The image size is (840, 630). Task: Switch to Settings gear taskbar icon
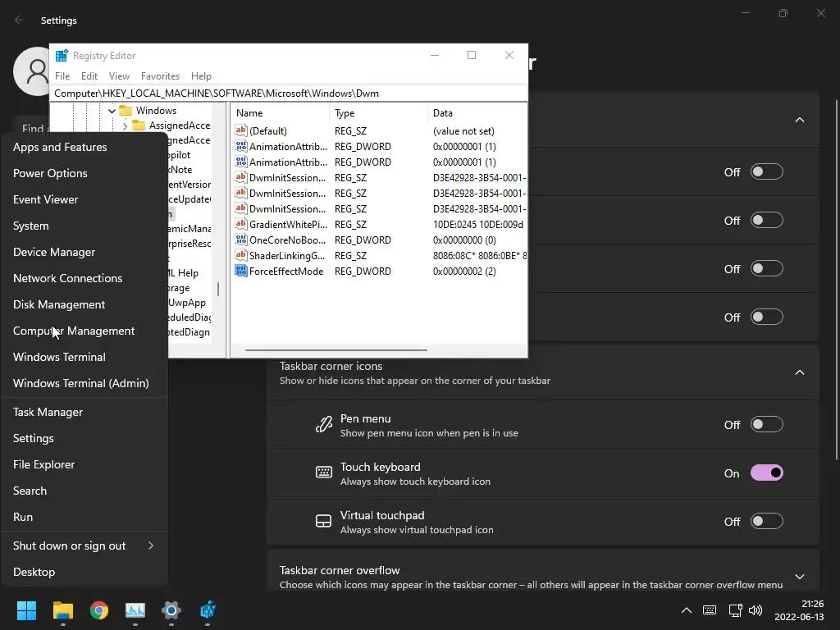pos(171,610)
